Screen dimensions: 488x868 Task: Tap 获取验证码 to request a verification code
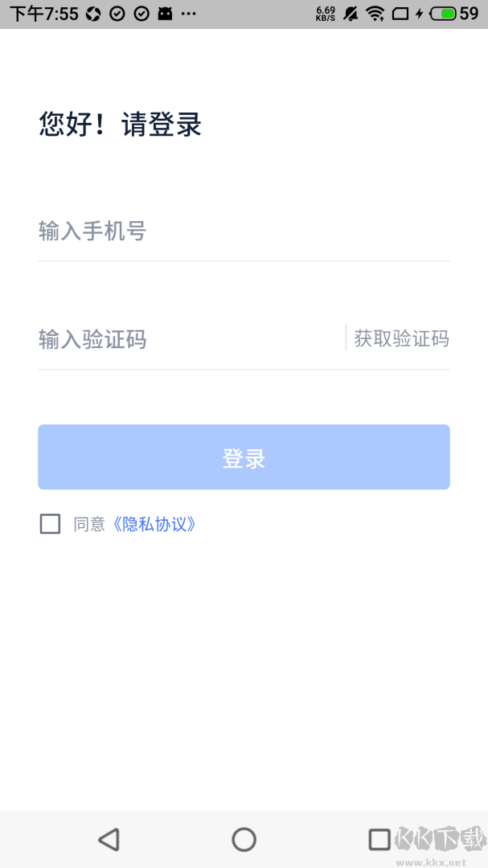400,338
